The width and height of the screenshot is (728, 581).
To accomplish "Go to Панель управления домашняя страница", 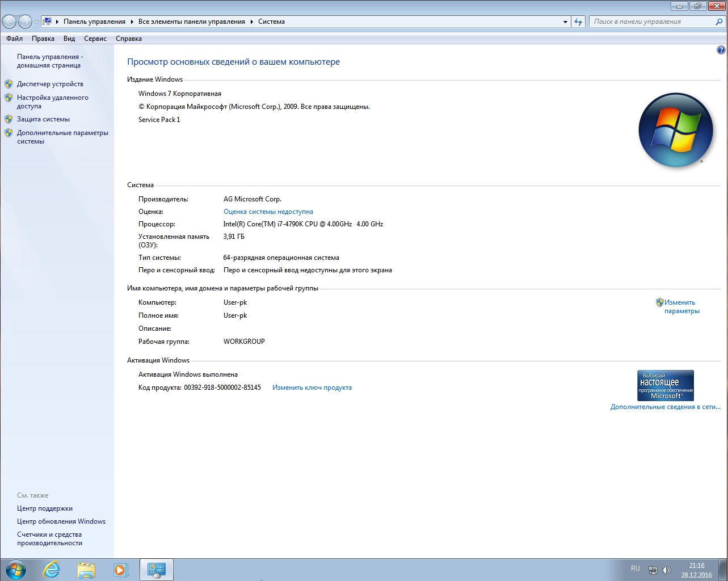I will click(x=50, y=61).
